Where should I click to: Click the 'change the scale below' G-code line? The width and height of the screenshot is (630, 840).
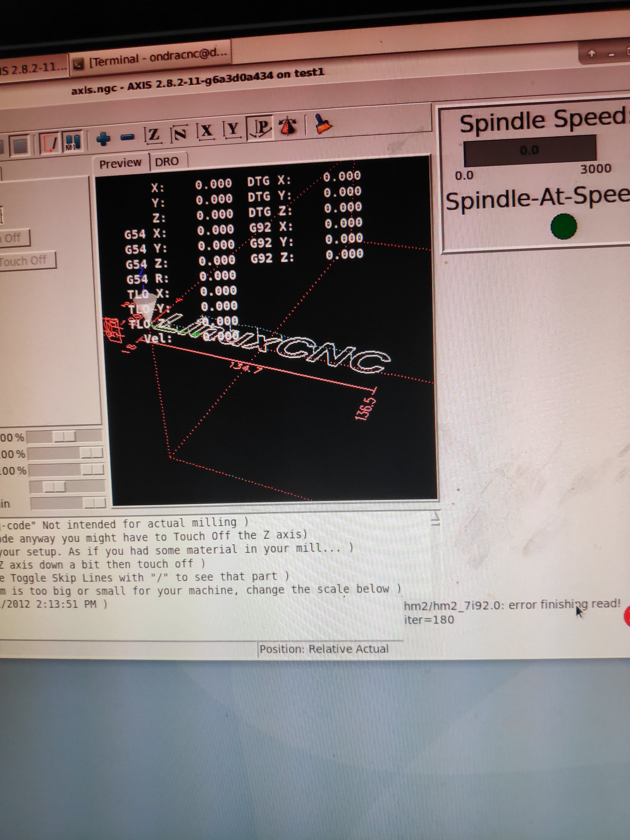click(x=201, y=591)
